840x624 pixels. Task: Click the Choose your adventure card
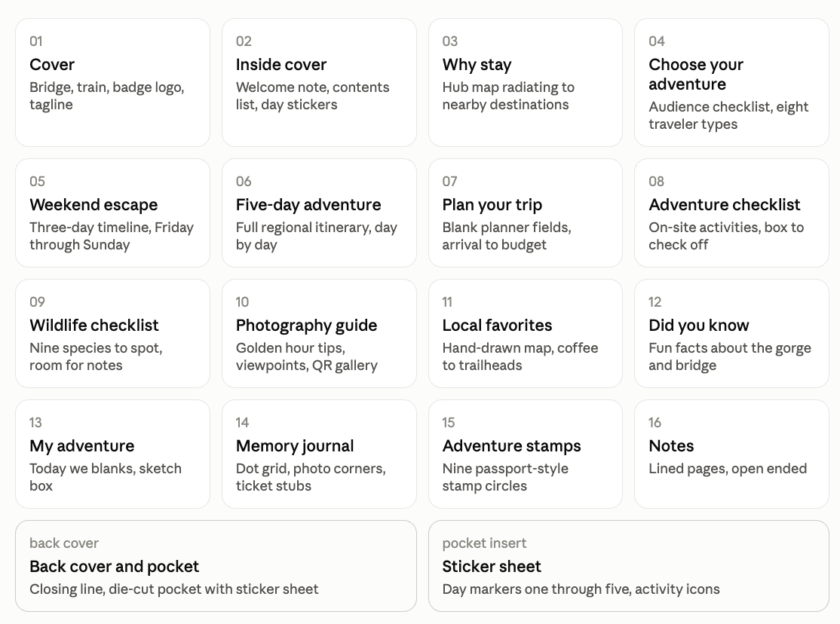(731, 82)
